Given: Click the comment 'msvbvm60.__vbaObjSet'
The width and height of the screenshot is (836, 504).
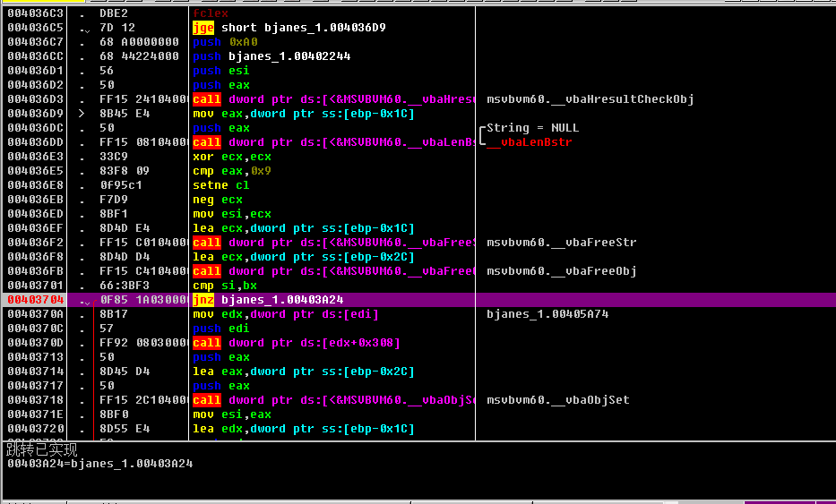Looking at the screenshot, I should click(x=557, y=401).
